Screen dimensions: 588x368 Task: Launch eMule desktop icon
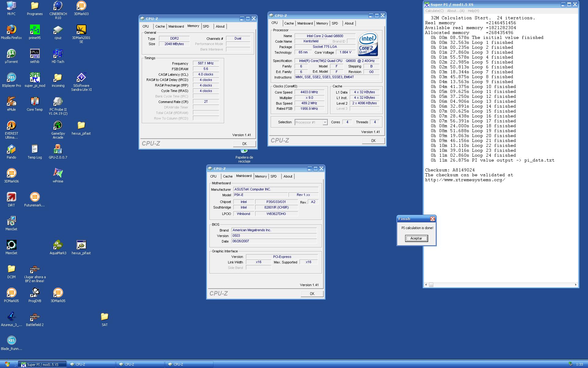point(11,102)
